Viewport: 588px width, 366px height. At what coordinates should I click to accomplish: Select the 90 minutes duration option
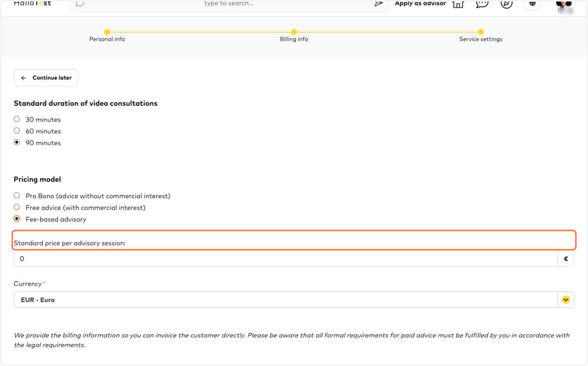17,143
